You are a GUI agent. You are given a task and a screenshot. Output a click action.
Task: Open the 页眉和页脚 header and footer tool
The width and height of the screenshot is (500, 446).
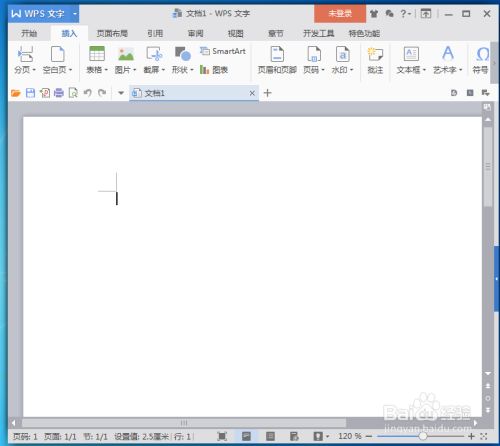[277, 60]
